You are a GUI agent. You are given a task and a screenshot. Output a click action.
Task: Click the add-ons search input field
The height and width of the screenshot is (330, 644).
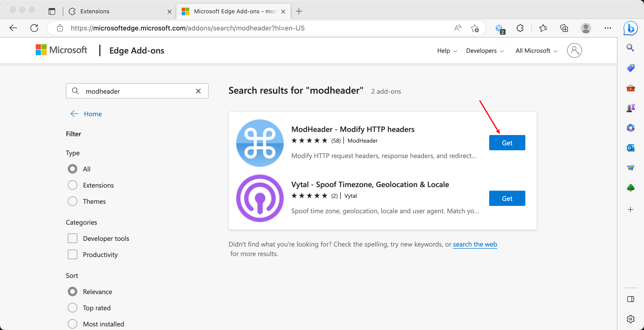137,91
